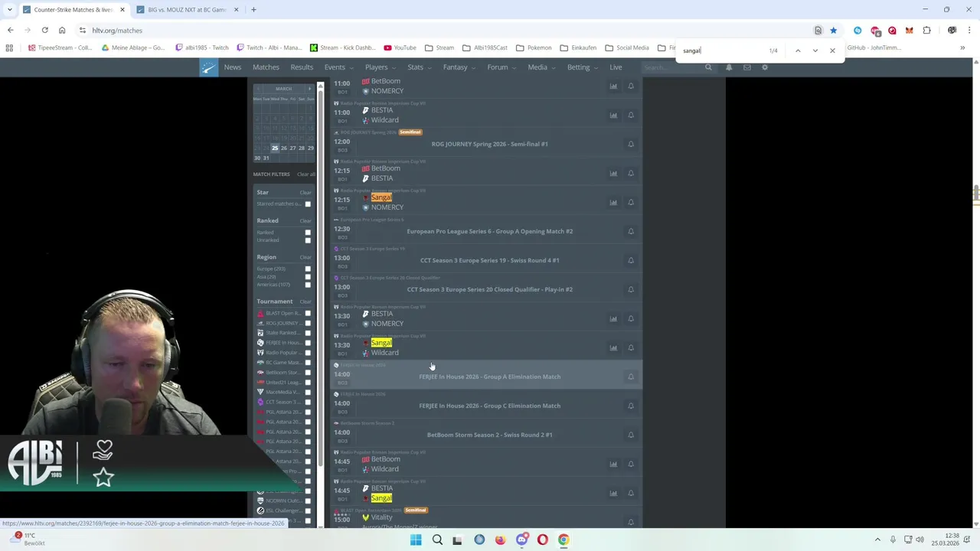Open the HLTV inbox envelope icon
980x551 pixels.
coord(747,67)
